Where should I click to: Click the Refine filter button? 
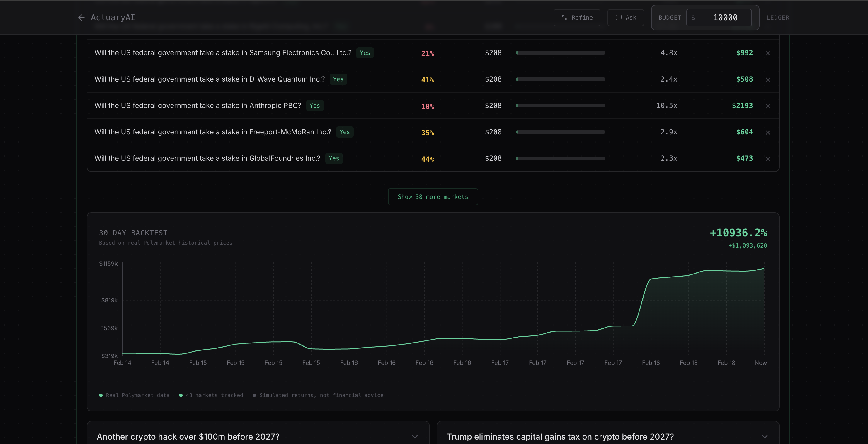[x=576, y=18]
